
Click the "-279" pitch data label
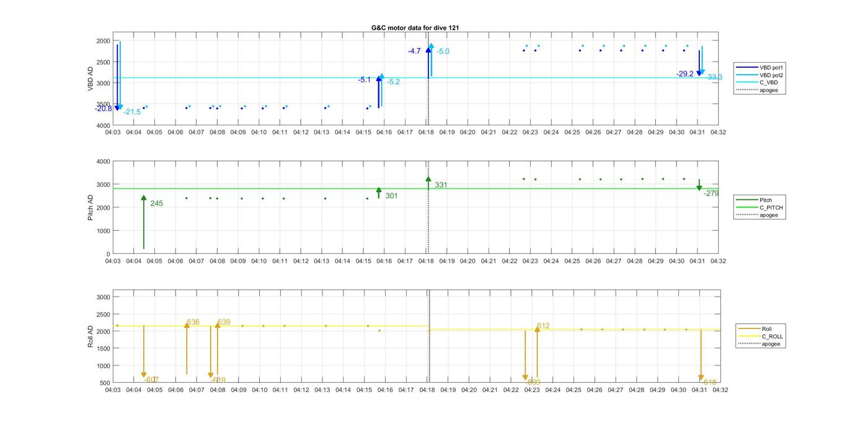(711, 194)
